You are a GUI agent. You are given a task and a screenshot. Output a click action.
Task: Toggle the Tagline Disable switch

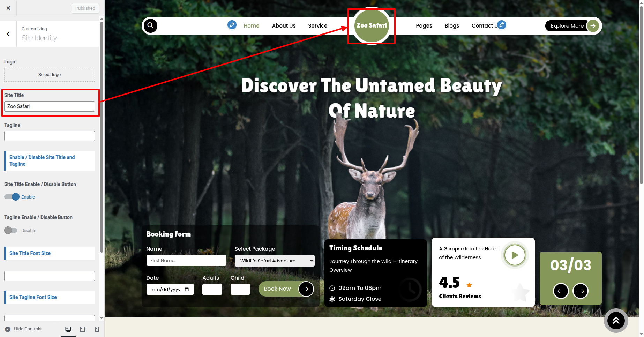(10, 230)
